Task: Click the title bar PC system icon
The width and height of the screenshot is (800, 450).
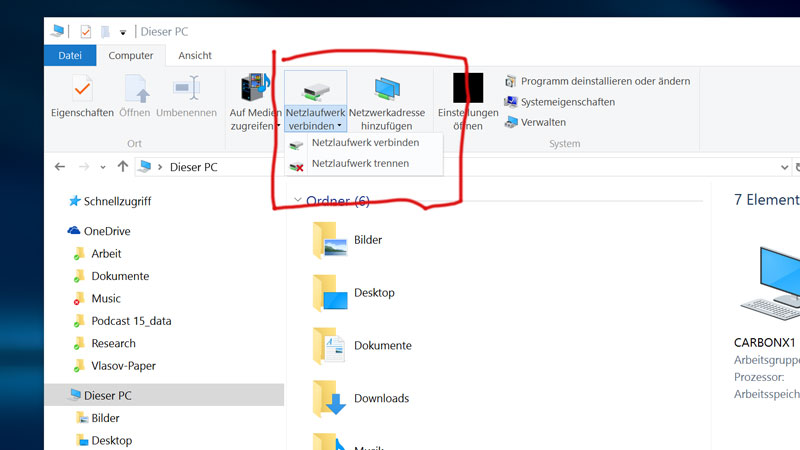Action: coord(58,31)
